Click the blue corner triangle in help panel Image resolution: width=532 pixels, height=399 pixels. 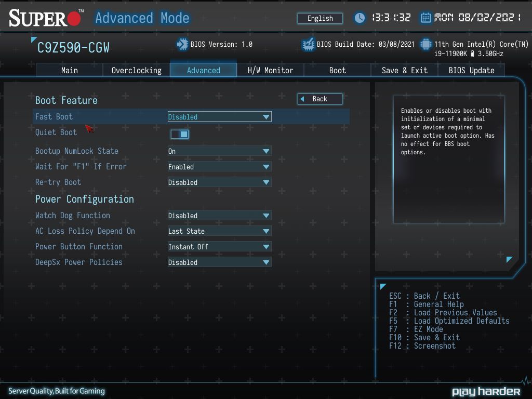coord(509,260)
